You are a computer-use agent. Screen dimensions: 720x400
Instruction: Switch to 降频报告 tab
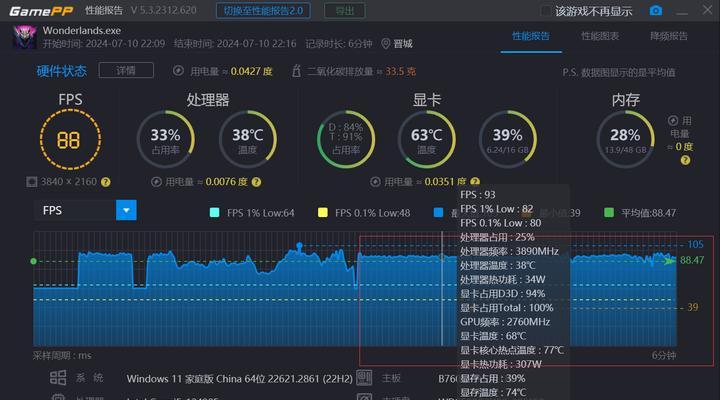coord(669,36)
